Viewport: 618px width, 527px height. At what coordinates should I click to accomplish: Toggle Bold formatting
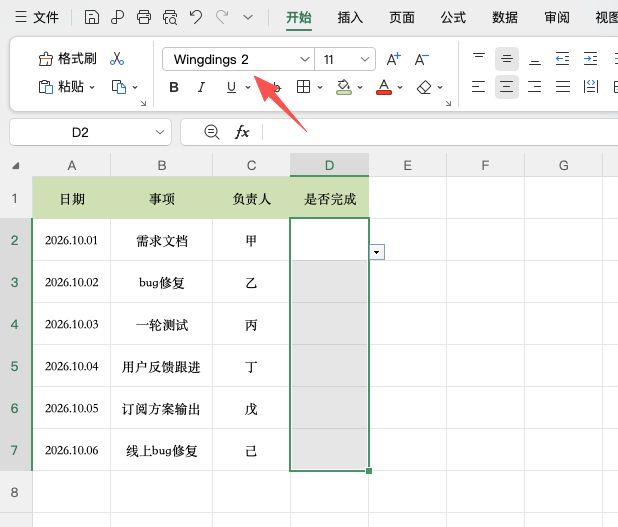coord(174,87)
